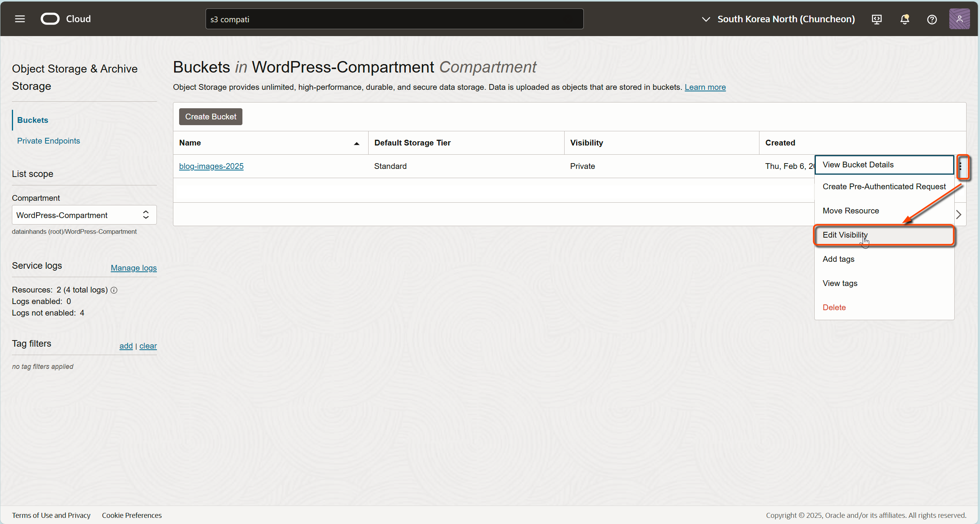Viewport: 980px width, 524px height.
Task: Open the help question mark icon
Action: [932, 19]
